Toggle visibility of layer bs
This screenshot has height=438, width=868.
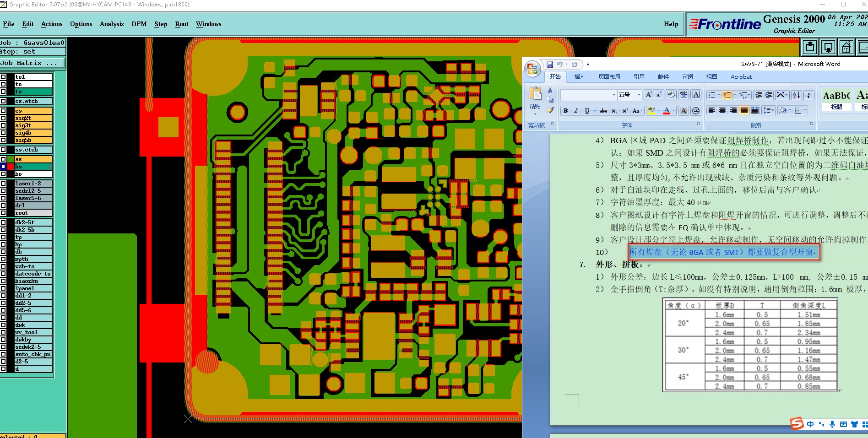point(3,167)
